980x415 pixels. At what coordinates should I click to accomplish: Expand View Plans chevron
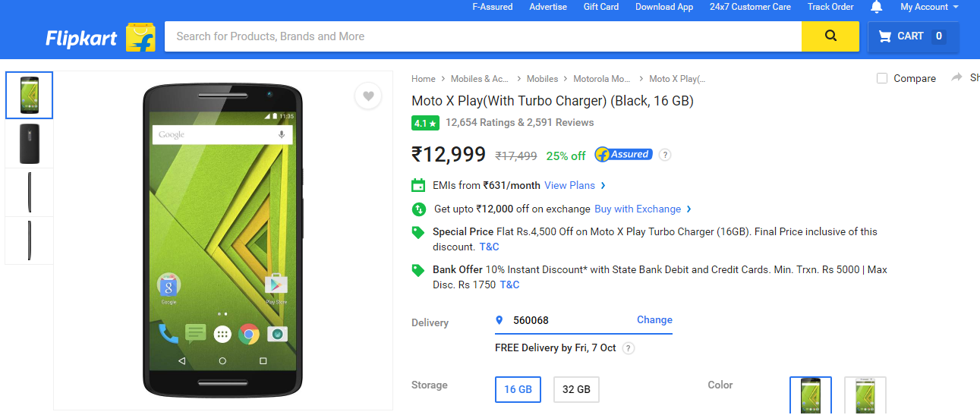pos(603,185)
